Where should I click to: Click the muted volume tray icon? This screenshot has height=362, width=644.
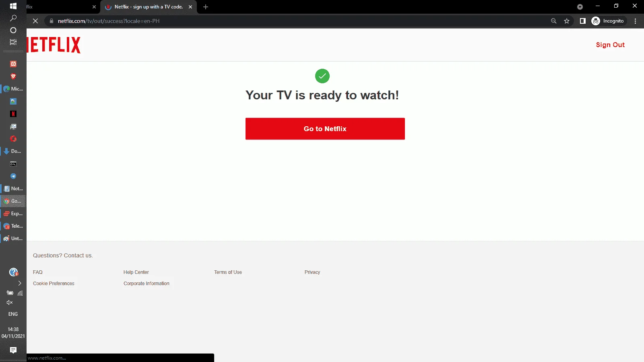pos(10,302)
